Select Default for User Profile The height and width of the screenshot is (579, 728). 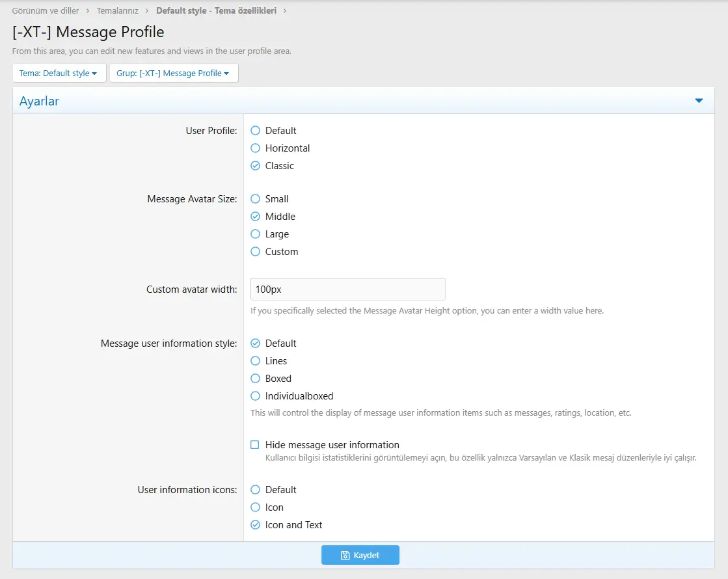coord(256,131)
